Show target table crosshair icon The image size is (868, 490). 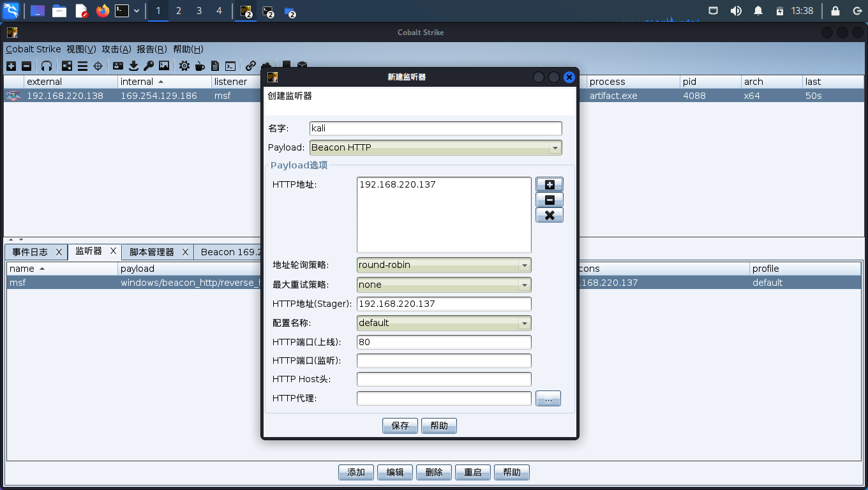pos(98,66)
